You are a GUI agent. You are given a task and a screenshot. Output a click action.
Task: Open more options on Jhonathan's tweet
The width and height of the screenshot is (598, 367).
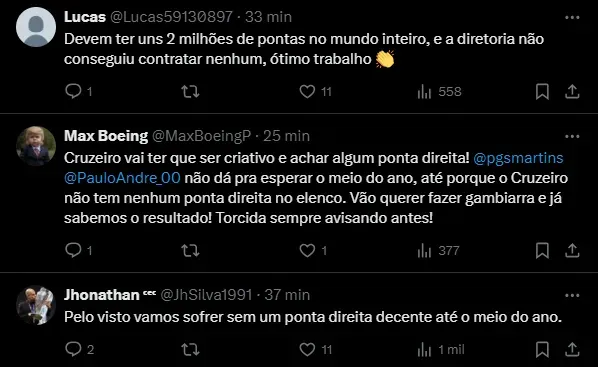click(572, 296)
